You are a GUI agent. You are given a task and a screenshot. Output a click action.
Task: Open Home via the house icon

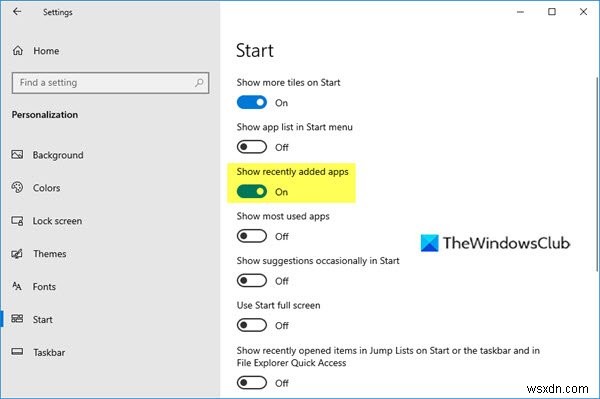point(18,50)
